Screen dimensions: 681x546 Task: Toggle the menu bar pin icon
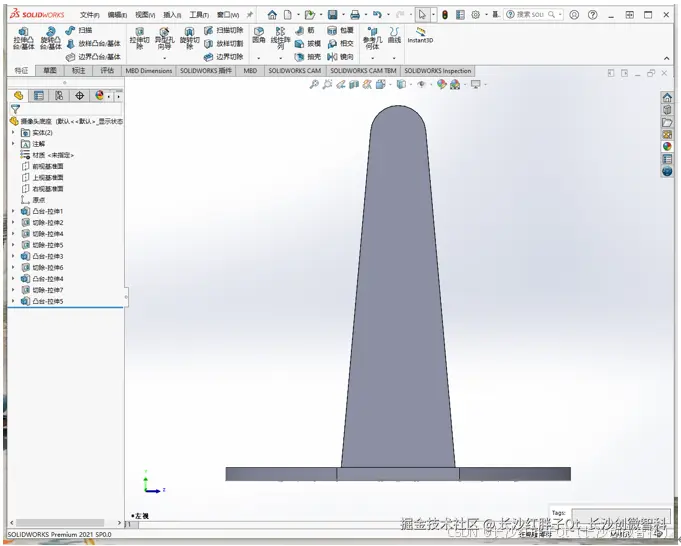pyautogui.click(x=250, y=15)
